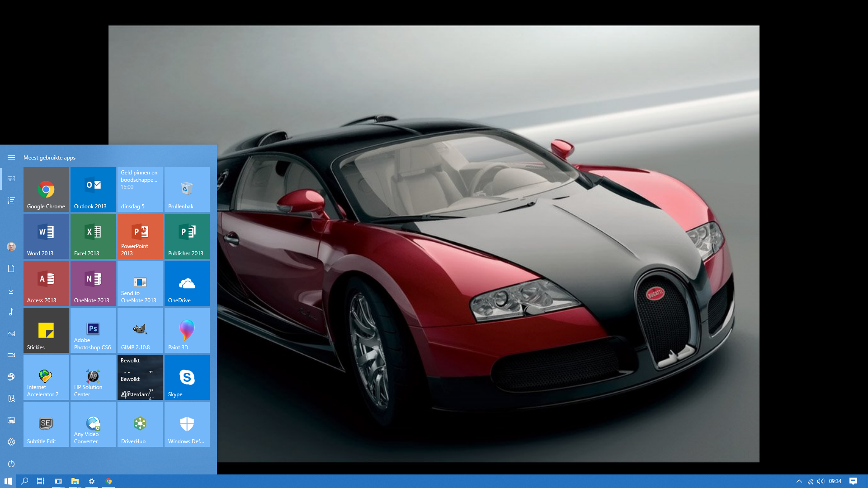Open the Stickies tile

[x=46, y=330]
